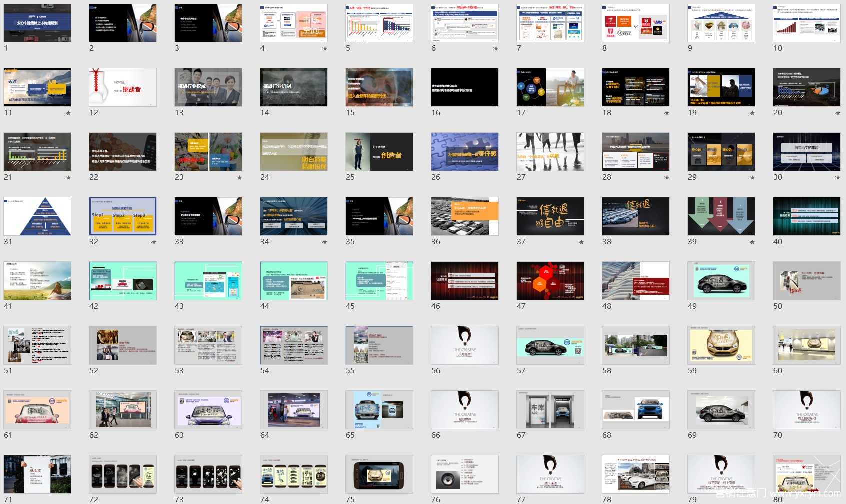846x504 pixels.
Task: Select the blue puzzle pieces slide 26
Action: tap(465, 152)
